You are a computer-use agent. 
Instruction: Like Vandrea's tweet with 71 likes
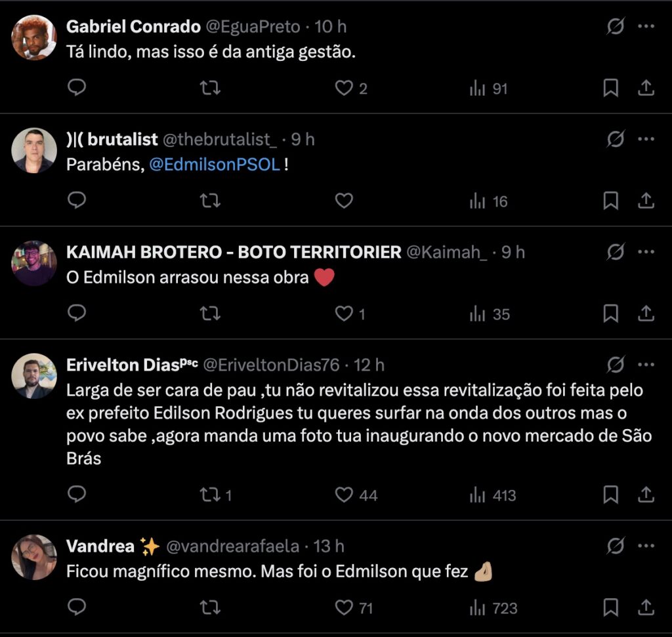[x=344, y=608]
